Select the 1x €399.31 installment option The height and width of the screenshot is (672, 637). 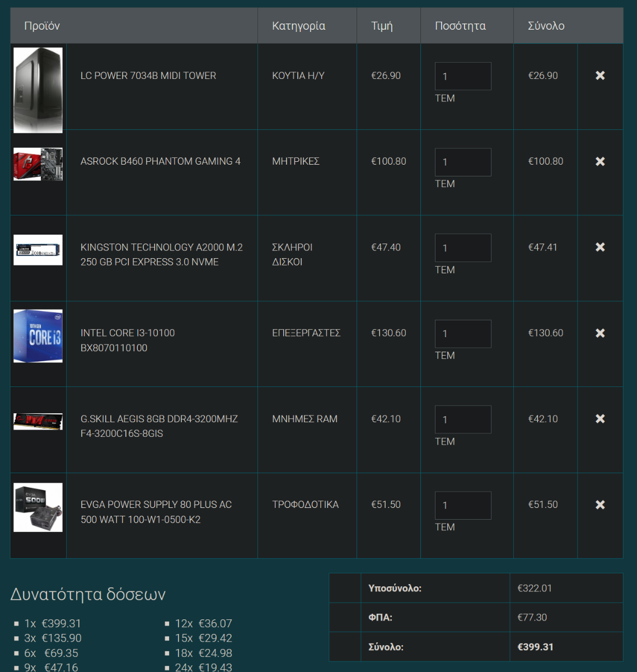(53, 623)
